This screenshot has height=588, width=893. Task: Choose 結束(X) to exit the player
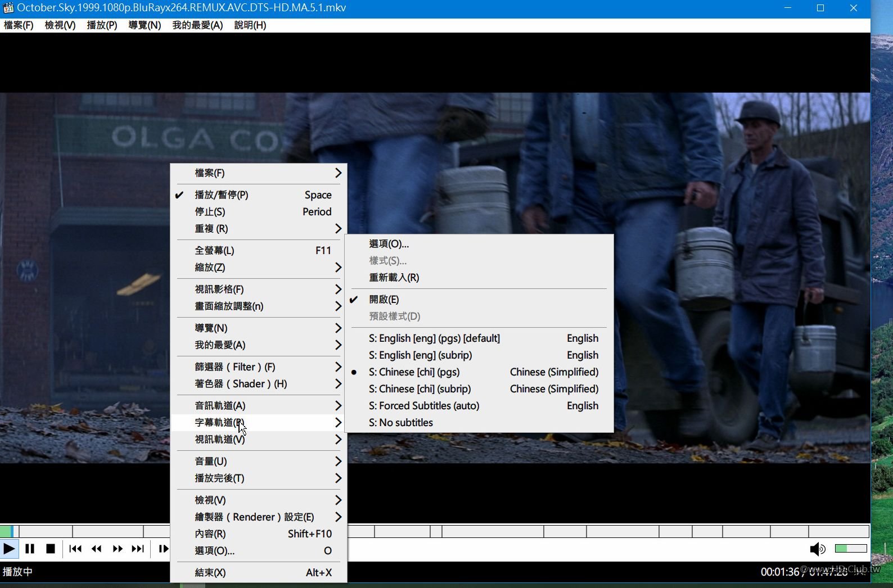[259, 573]
